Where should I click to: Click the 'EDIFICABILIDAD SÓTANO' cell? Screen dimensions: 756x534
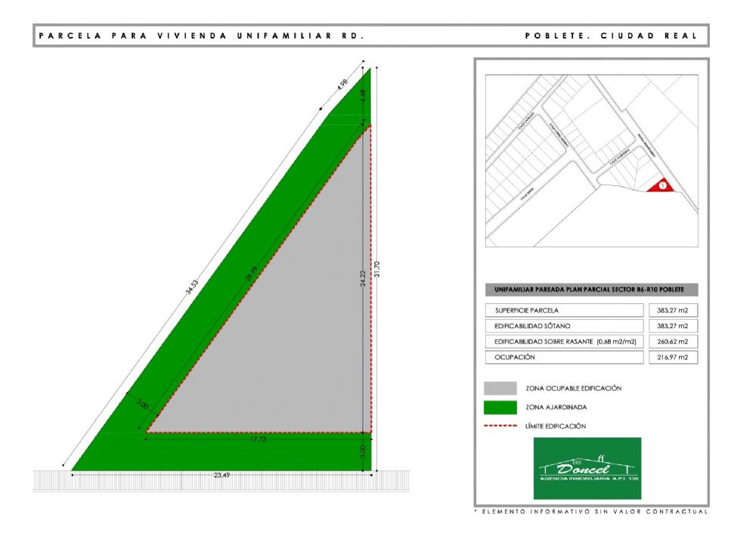click(x=564, y=325)
